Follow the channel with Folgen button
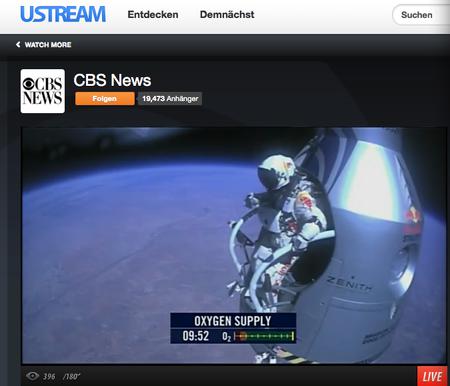 (x=105, y=99)
